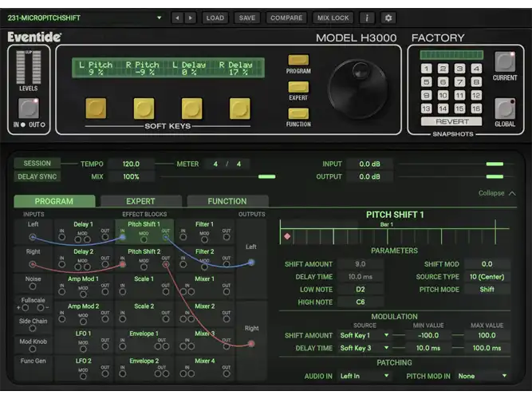This screenshot has width=532, height=399.
Task: Open the preset name dropdown arrow
Action: click(x=160, y=18)
